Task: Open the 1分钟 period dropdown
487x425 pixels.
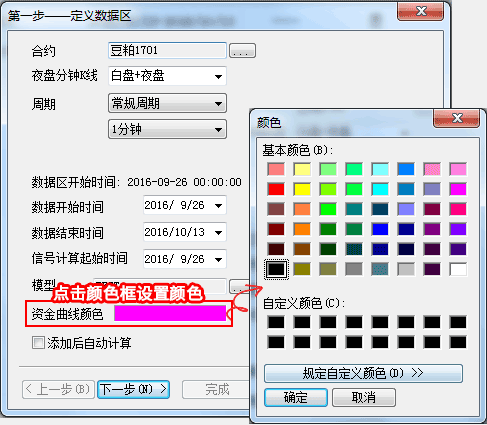Action: [218, 129]
